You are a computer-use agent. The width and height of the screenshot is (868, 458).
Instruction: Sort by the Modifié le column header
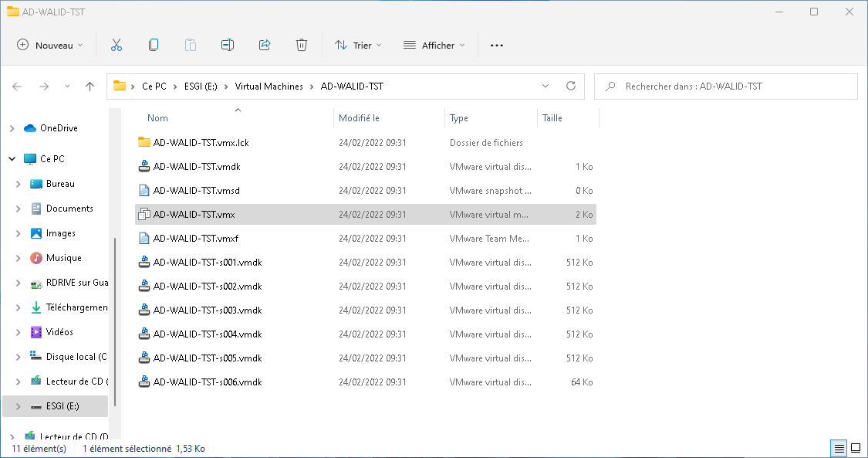point(359,118)
